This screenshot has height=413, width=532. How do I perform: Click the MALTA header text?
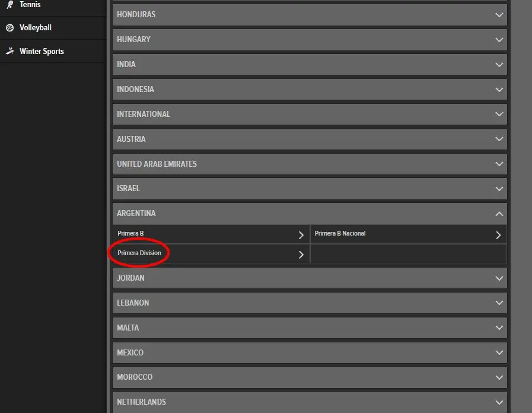tap(128, 328)
